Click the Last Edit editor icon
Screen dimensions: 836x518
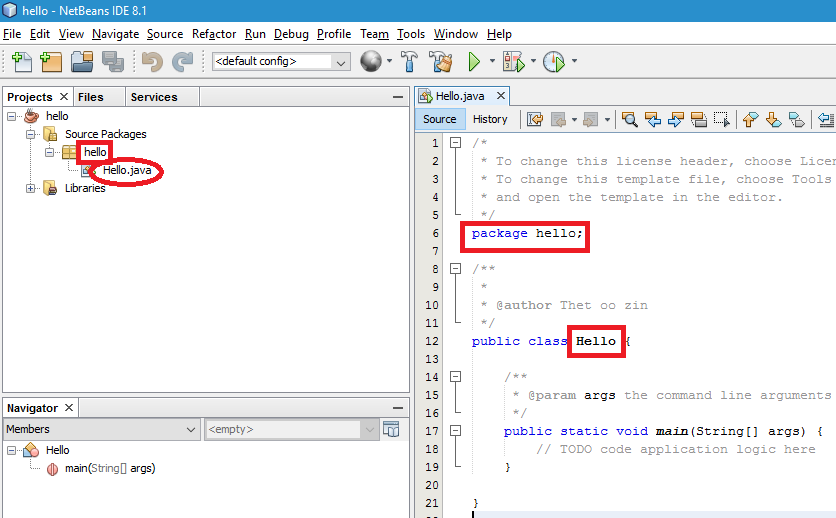535,119
